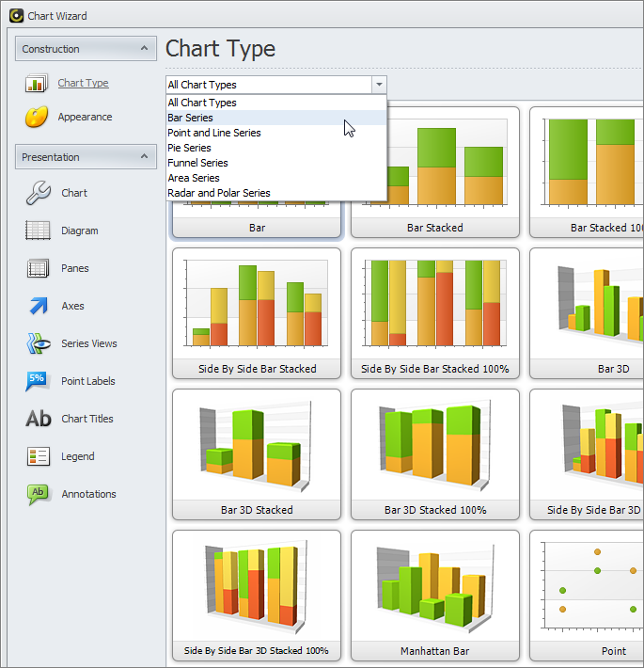Click the Legend icon in sidebar
The height and width of the screenshot is (668, 644).
tap(38, 456)
